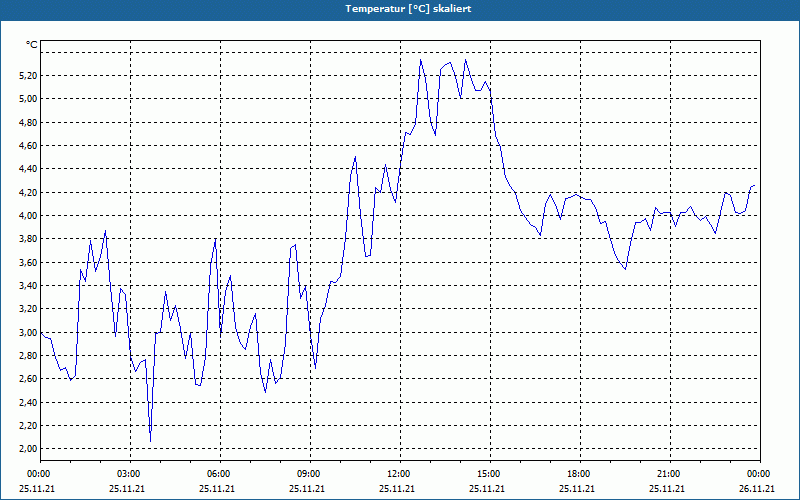Click the 2,20 y-axis label
Image resolution: width=800 pixels, height=500 pixels.
[x=29, y=426]
